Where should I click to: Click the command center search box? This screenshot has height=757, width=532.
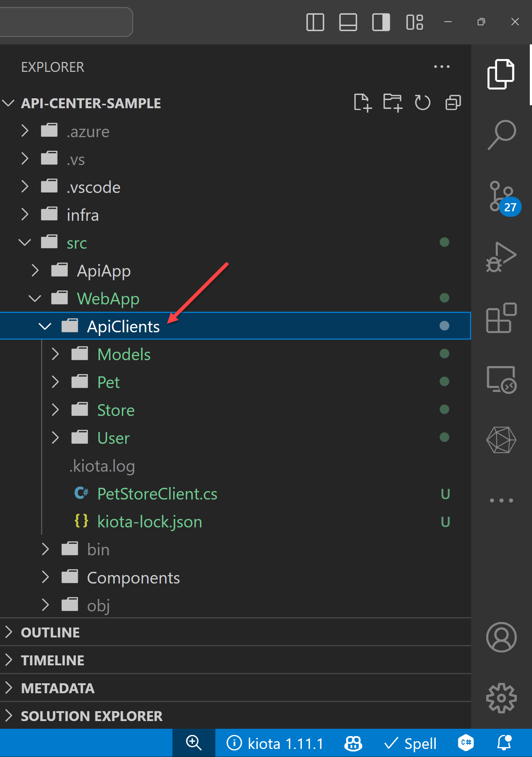coord(66,22)
